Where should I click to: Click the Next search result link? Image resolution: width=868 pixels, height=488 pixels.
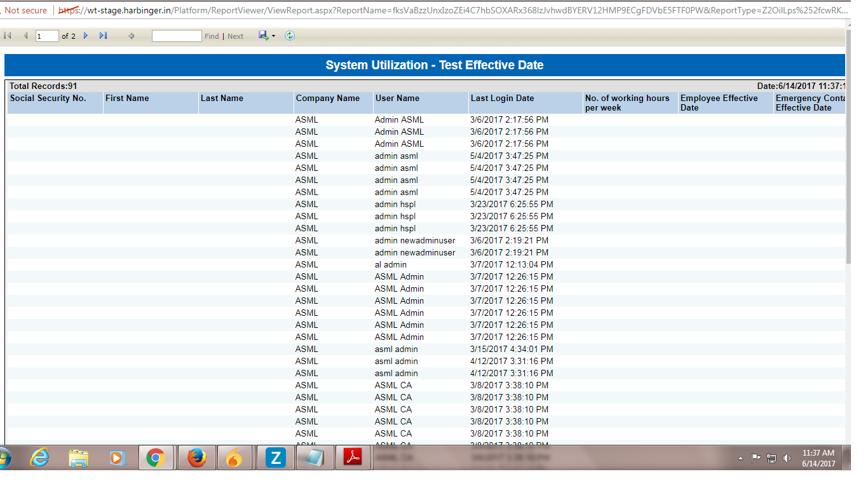(x=235, y=36)
